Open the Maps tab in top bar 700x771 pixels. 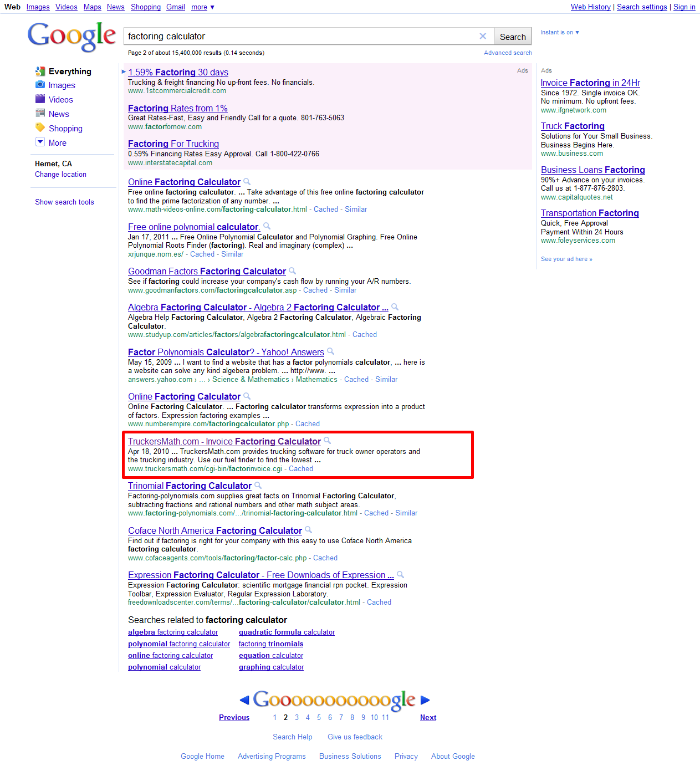point(92,7)
